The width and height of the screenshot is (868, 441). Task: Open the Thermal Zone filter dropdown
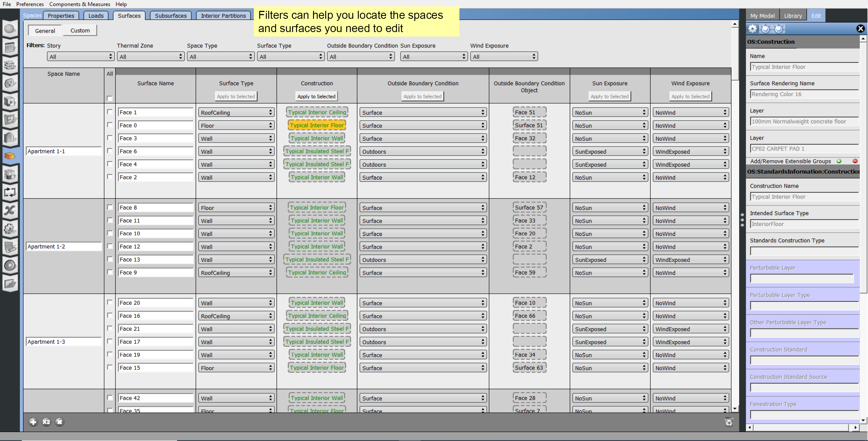pos(150,57)
